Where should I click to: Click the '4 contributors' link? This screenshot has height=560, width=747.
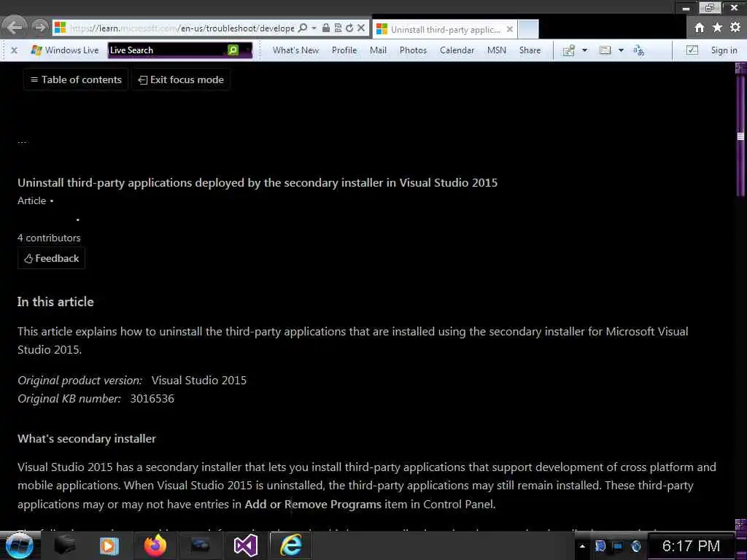pos(49,238)
